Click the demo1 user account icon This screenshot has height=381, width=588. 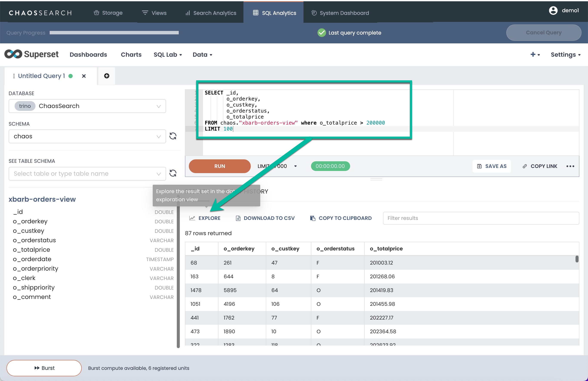pos(553,10)
